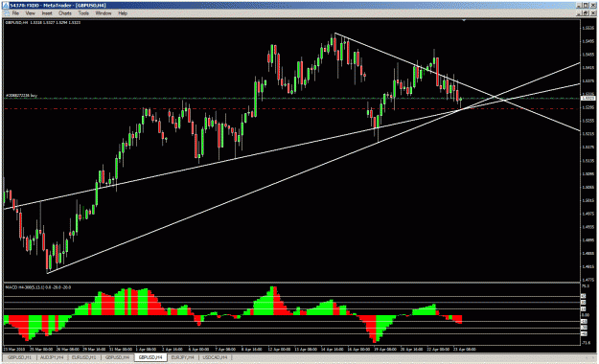Open the Window menu
599x364 pixels.
click(x=104, y=13)
